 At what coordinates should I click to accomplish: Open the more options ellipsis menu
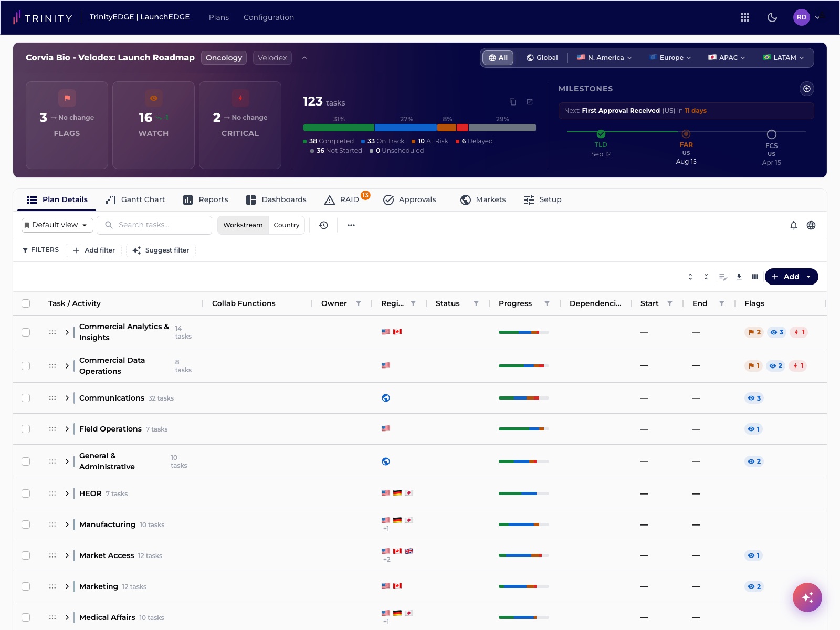[351, 225]
